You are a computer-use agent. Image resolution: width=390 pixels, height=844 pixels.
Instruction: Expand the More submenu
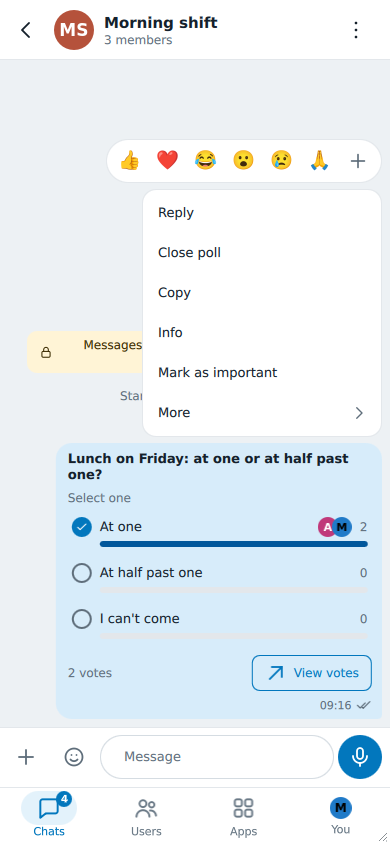click(262, 413)
